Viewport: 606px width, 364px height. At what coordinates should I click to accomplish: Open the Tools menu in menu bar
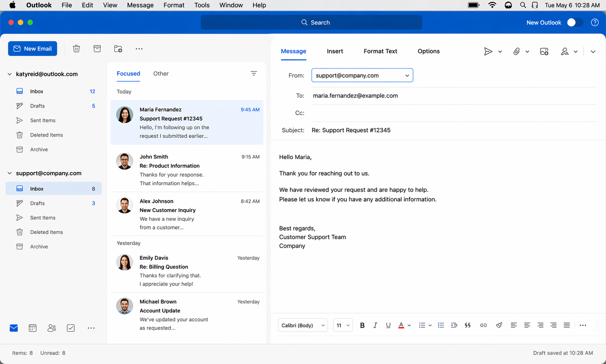202,5
